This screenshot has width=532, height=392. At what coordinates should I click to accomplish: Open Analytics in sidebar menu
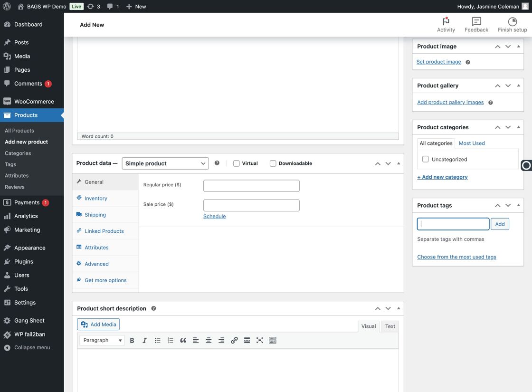tap(32, 216)
